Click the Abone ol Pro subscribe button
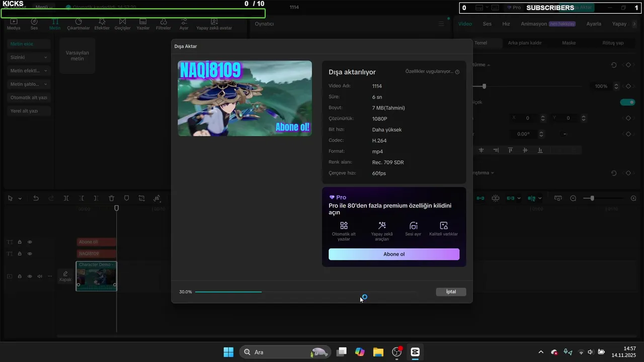 point(394,254)
